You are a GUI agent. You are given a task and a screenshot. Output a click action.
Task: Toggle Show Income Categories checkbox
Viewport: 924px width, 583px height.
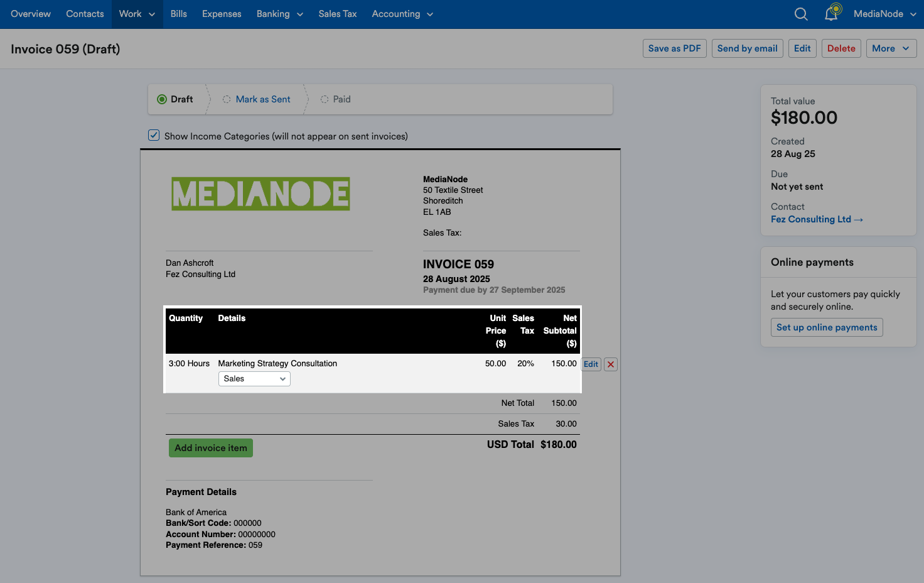click(x=154, y=135)
